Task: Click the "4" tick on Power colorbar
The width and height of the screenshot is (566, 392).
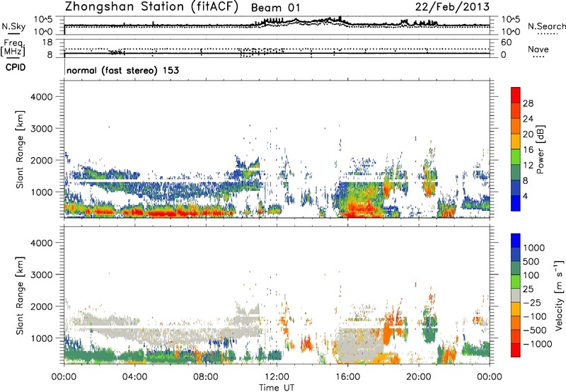Action: coord(526,196)
